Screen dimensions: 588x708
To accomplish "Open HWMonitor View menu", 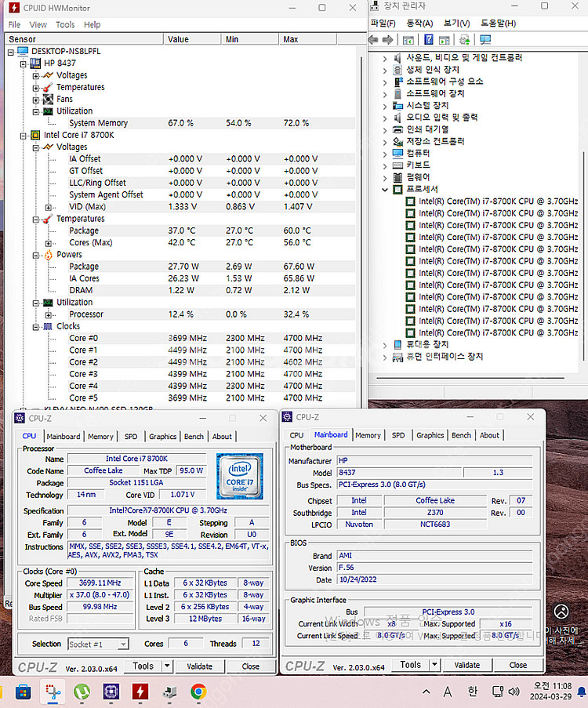I will click(x=38, y=25).
